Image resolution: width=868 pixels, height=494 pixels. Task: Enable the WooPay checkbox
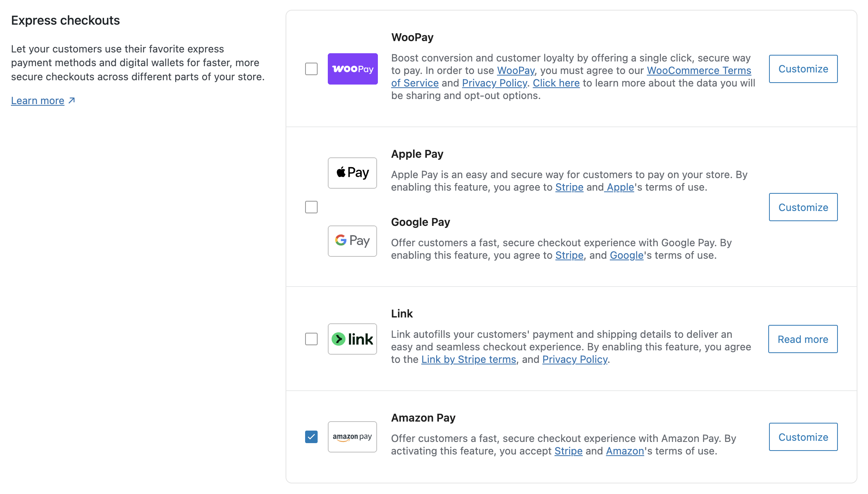pos(311,69)
